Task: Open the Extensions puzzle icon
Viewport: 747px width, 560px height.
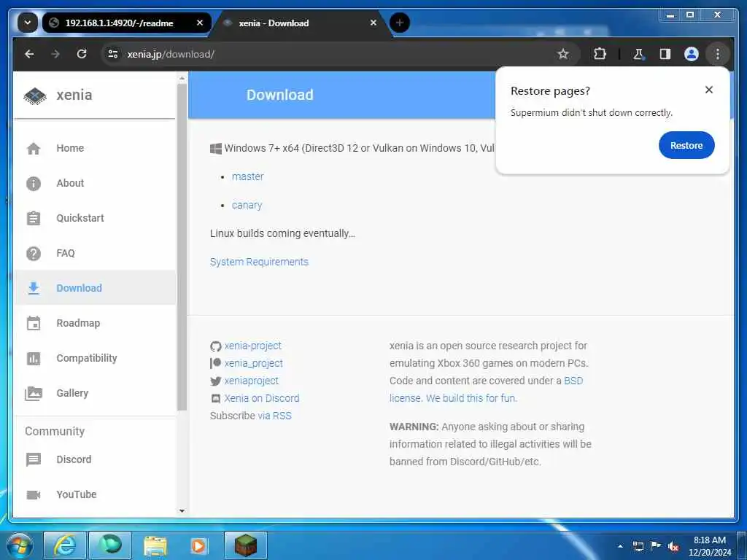Action: click(600, 54)
